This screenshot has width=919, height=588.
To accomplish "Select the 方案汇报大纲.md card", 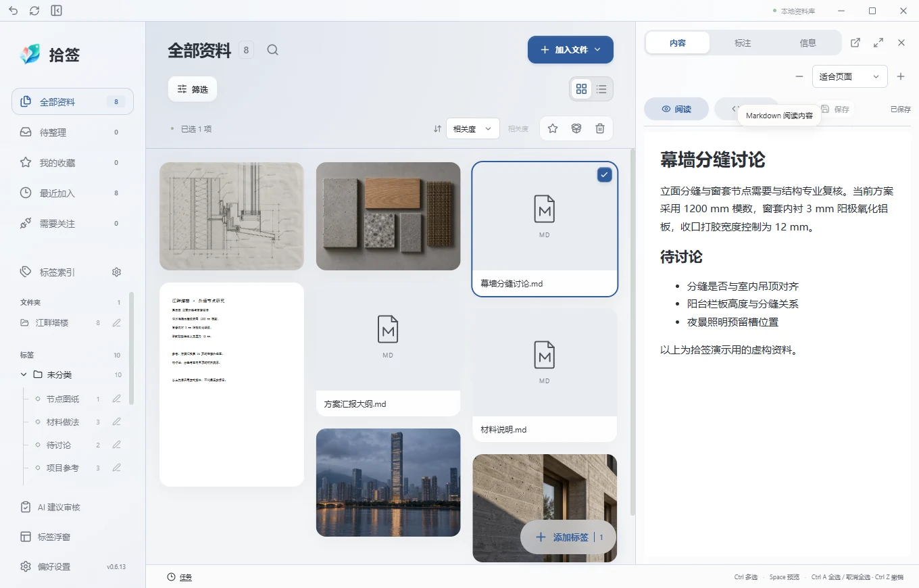I will click(x=388, y=349).
